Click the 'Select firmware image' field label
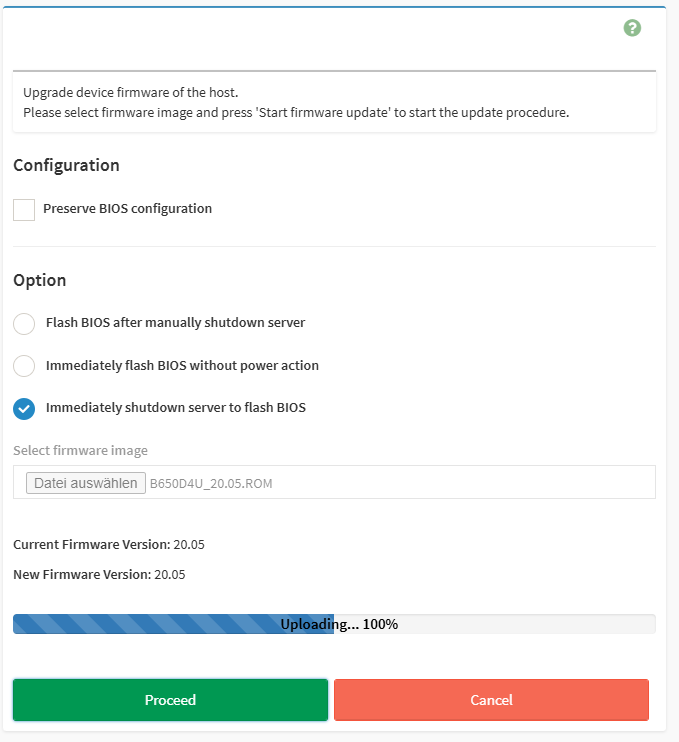The width and height of the screenshot is (679, 742). pyautogui.click(x=80, y=451)
